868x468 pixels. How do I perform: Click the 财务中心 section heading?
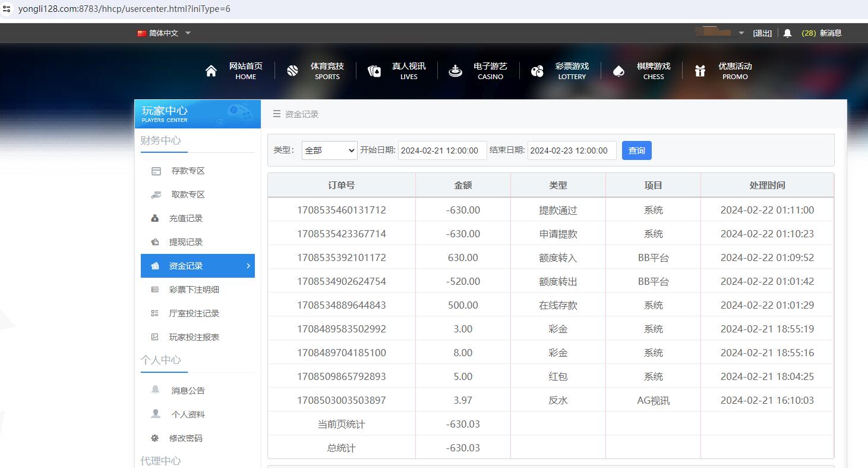point(160,140)
